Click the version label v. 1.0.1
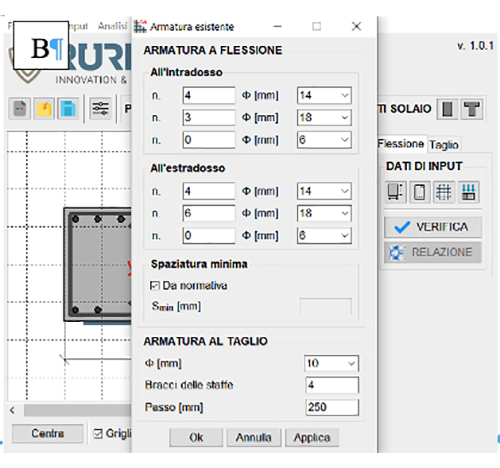Image resolution: width=500 pixels, height=468 pixels. (475, 46)
